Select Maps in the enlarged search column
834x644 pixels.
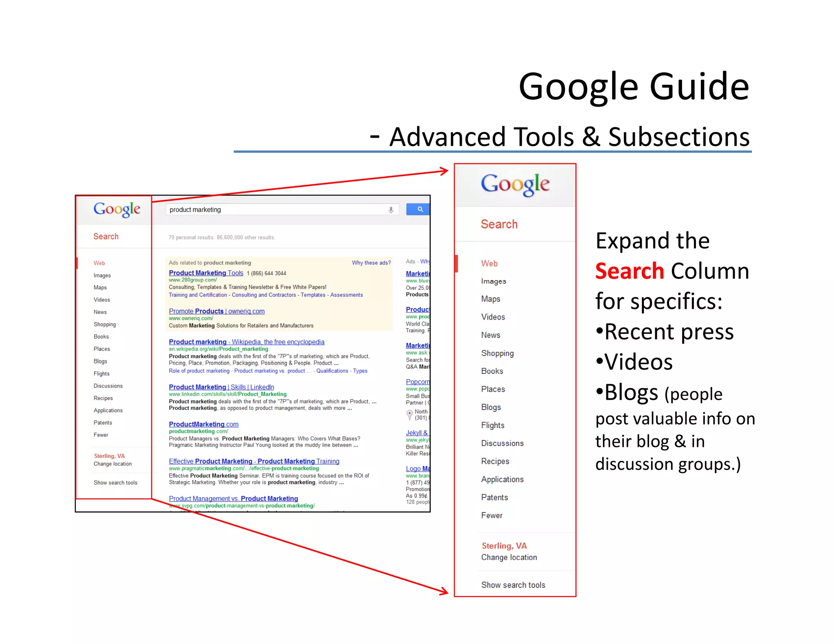tap(491, 299)
